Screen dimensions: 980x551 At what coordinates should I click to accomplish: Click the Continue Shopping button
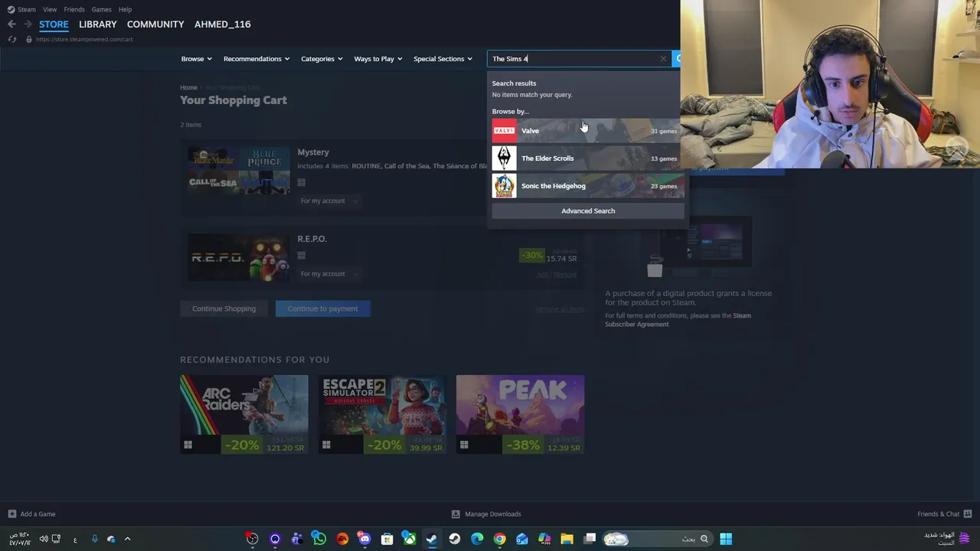tap(224, 308)
